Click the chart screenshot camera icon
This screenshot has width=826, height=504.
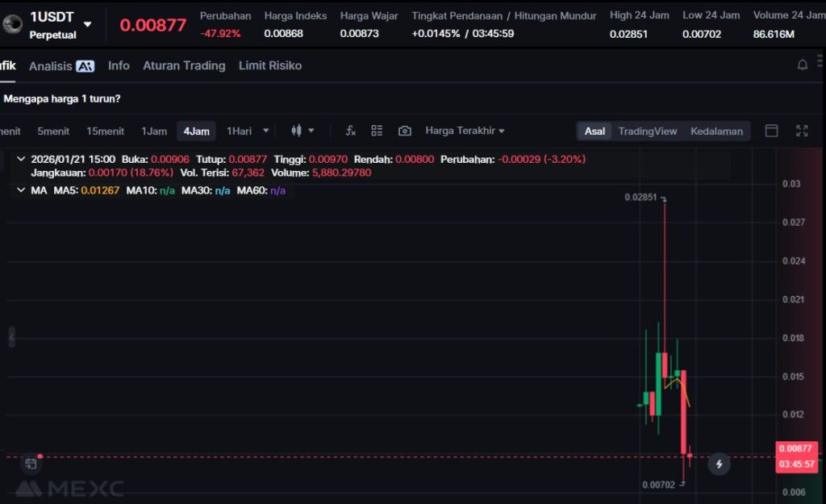pyautogui.click(x=405, y=131)
